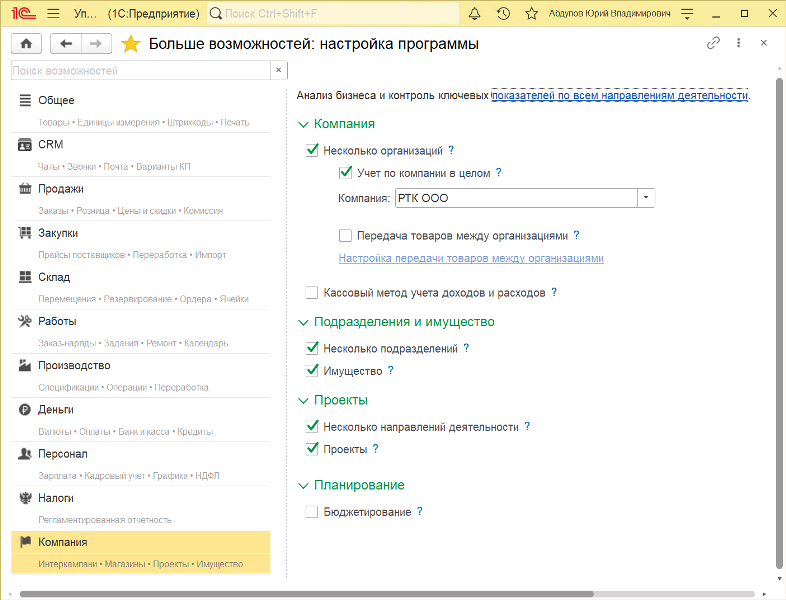786x600 pixels.
Task: Toggle yellow favorite star next to title
Action: 130,44
